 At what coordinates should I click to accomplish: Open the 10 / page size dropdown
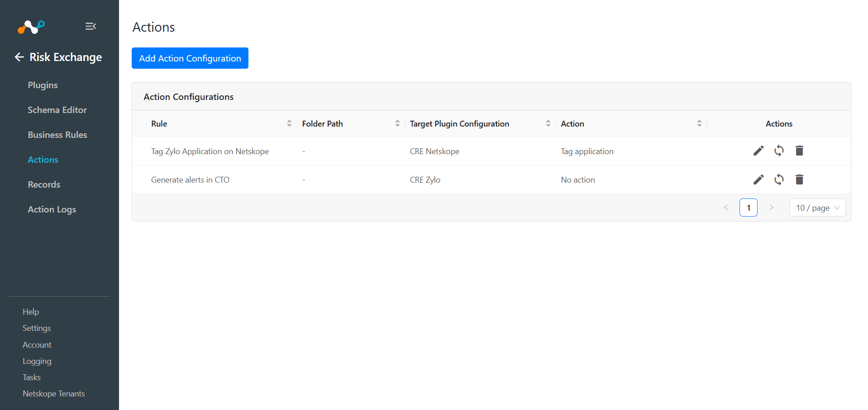tap(817, 207)
